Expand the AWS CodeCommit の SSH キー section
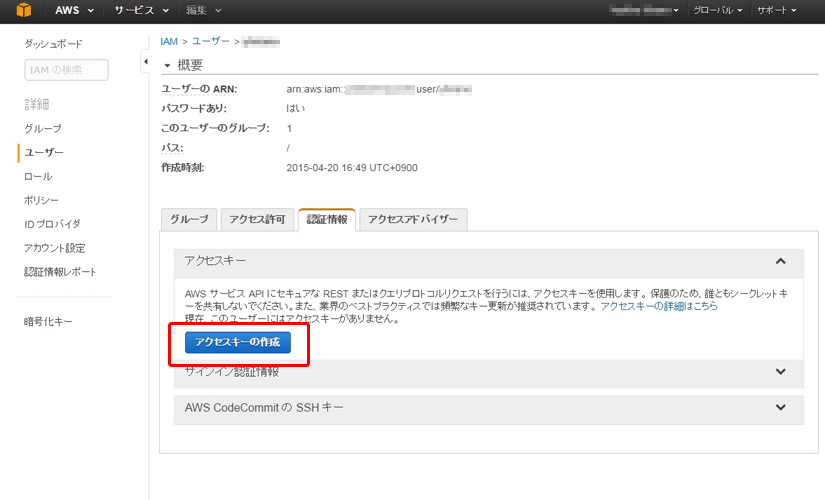Screen dimensions: 825x500 (x=780, y=408)
